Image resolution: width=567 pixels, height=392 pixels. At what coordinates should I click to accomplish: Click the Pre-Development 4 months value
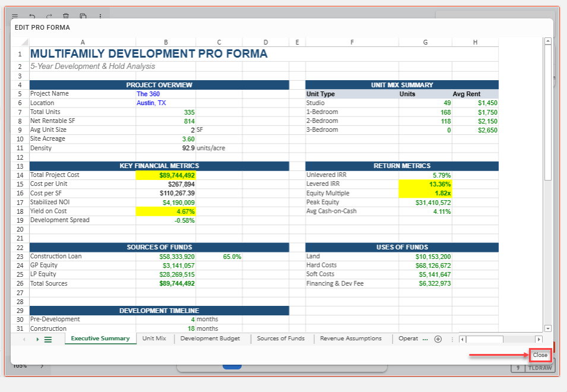166,320
